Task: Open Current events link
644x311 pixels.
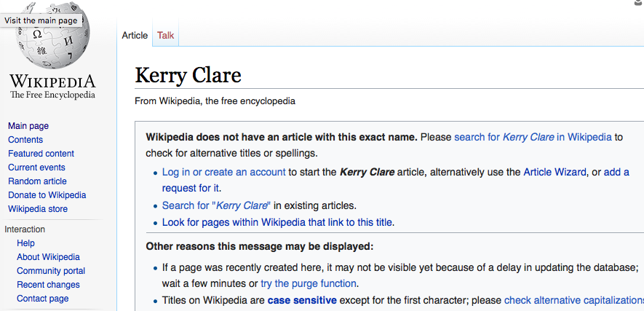Action: [36, 168]
